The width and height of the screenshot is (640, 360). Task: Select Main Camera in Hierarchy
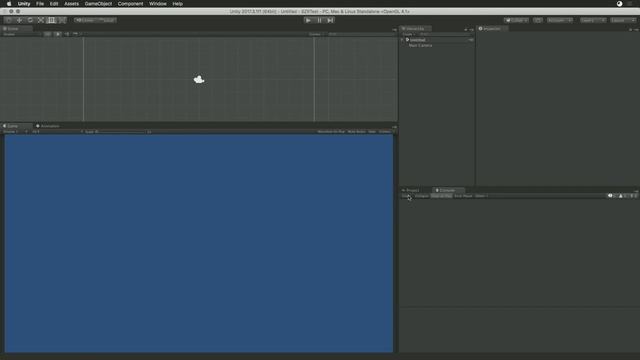tap(420, 45)
